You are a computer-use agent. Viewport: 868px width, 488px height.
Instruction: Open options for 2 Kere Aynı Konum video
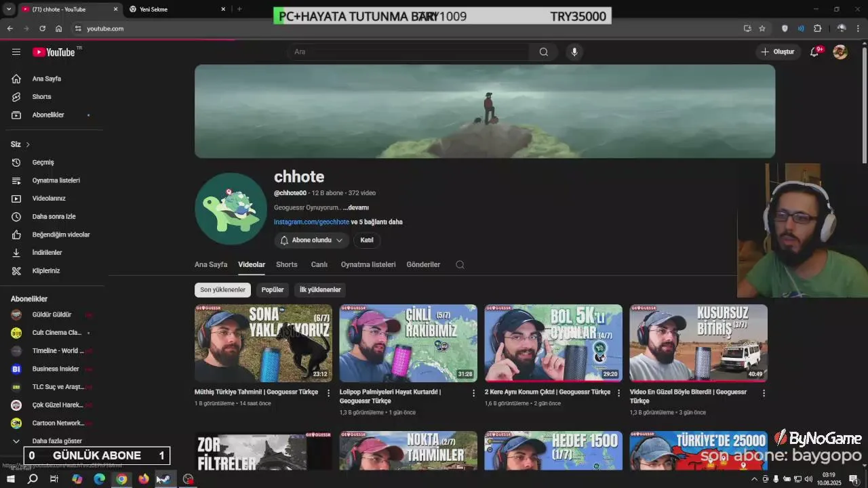pos(618,393)
